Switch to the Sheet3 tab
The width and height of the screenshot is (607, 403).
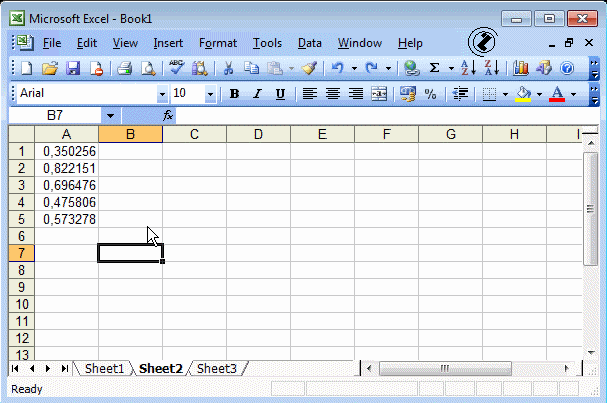click(x=216, y=368)
